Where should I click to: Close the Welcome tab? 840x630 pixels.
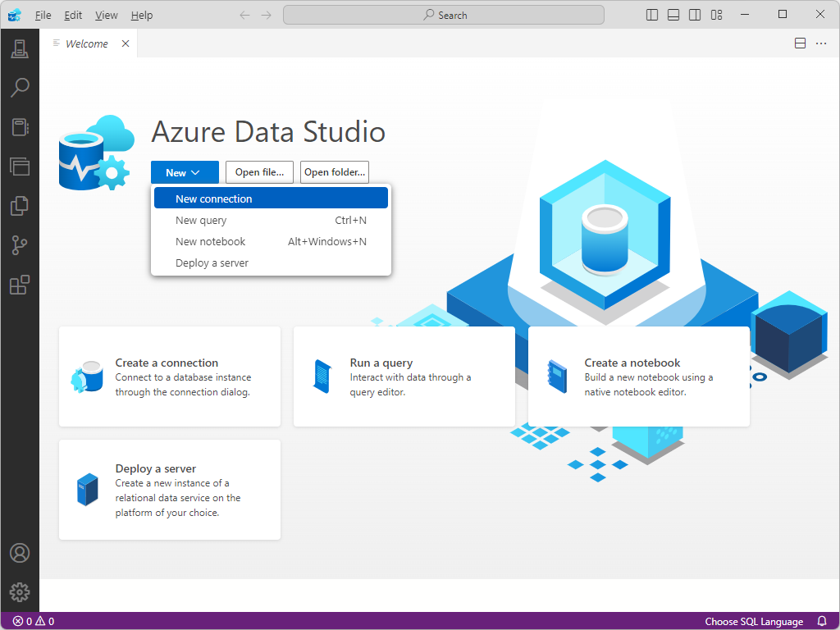(x=126, y=43)
